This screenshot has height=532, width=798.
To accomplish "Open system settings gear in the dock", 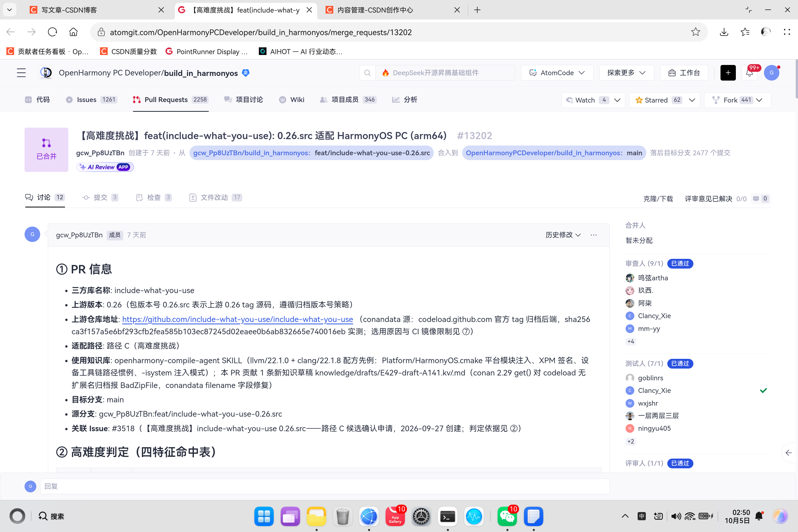I will 421,516.
